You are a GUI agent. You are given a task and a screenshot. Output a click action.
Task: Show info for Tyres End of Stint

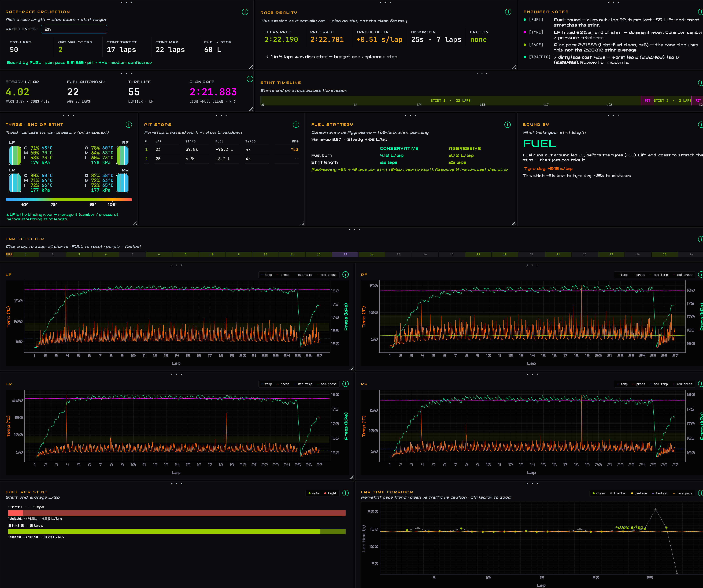[129, 124]
